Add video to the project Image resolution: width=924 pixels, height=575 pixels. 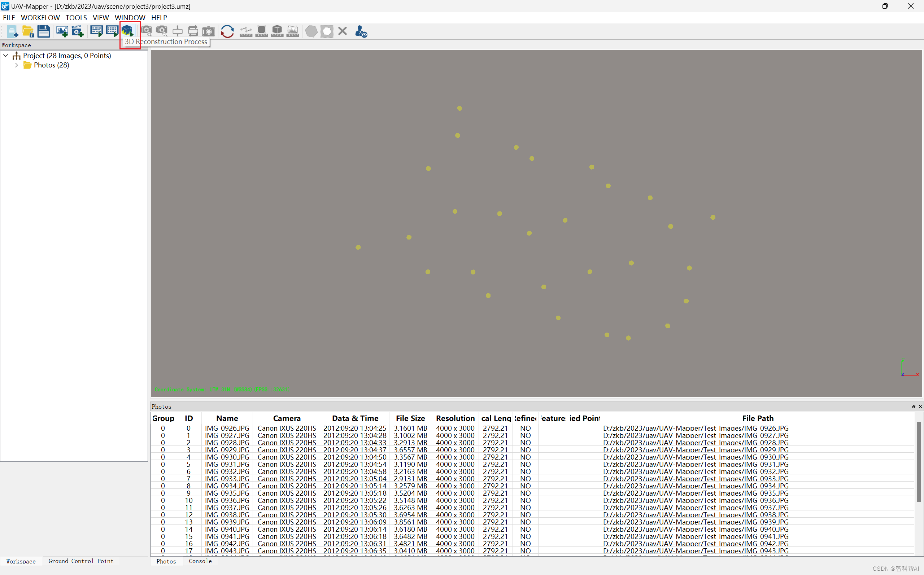coord(78,31)
